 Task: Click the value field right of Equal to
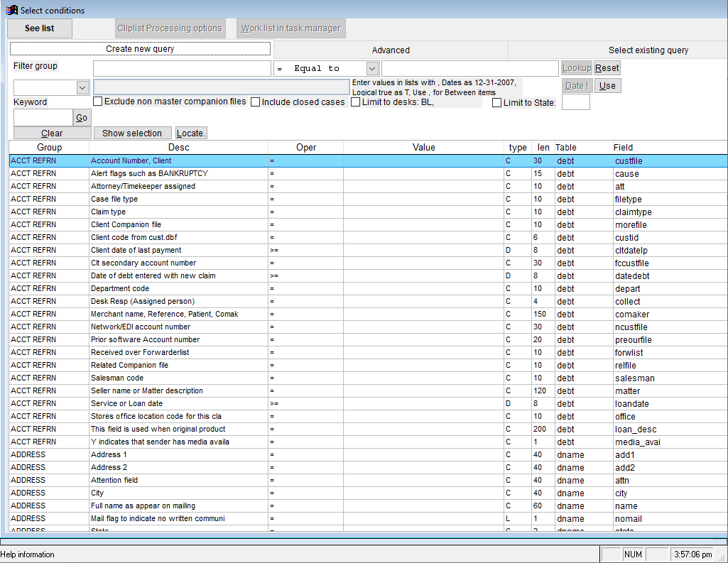(x=470, y=69)
